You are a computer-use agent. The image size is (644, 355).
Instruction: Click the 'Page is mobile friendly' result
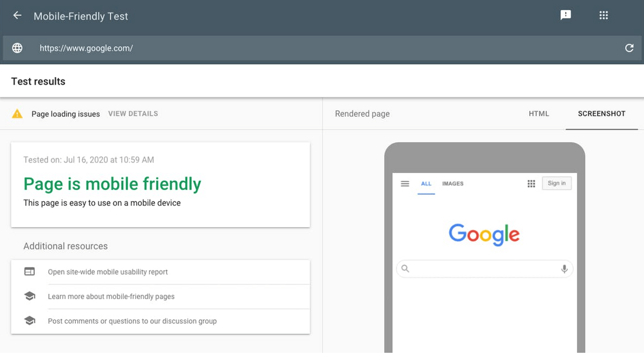pos(112,184)
